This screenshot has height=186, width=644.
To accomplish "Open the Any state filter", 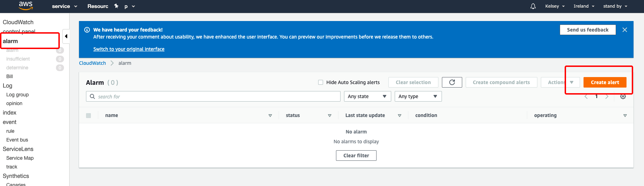I will [367, 96].
